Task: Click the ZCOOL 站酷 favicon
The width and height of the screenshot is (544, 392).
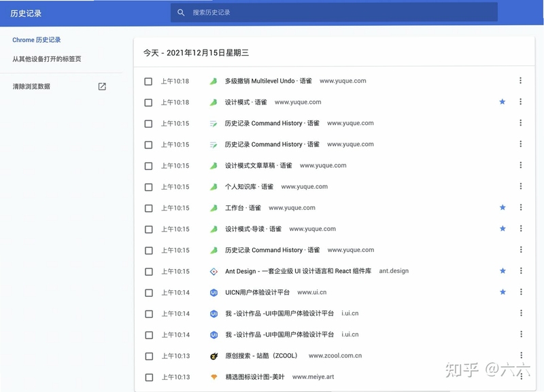Action: 214,356
